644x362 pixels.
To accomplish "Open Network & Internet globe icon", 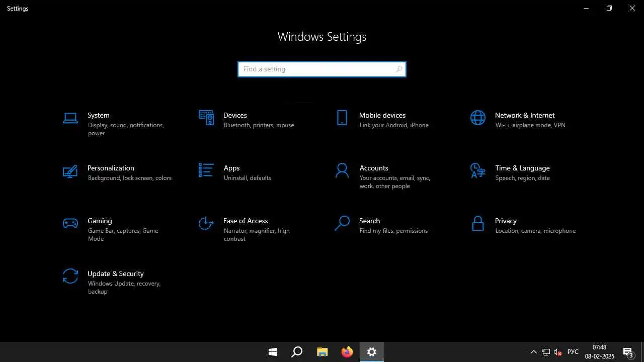I will pos(478,118).
